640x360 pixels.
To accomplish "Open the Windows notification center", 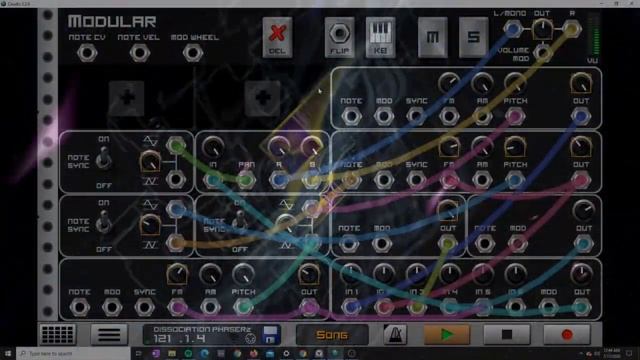I will click(x=629, y=353).
